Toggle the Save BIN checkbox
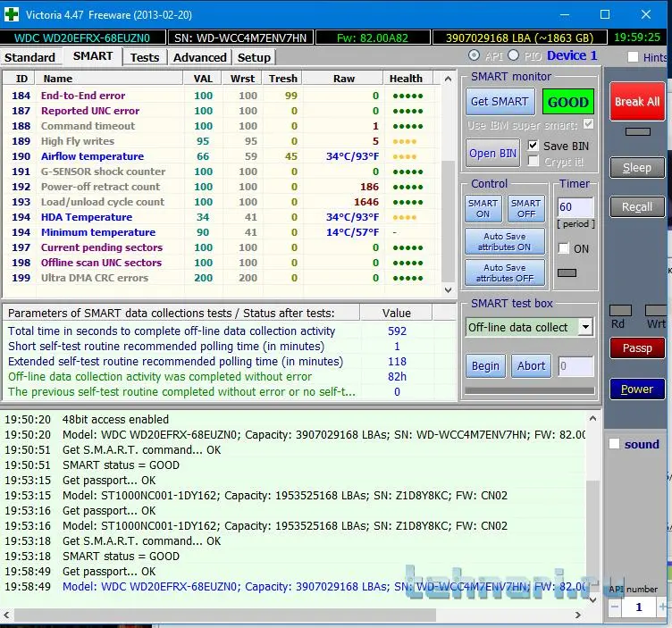Screen dimensions: 672x628 point(533,146)
